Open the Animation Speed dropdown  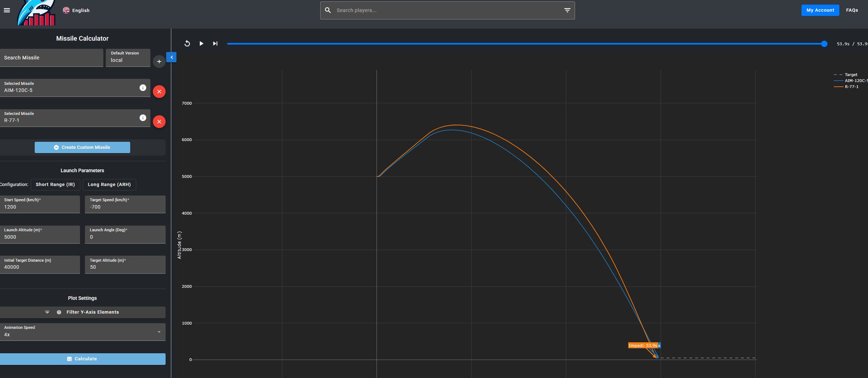click(83, 332)
